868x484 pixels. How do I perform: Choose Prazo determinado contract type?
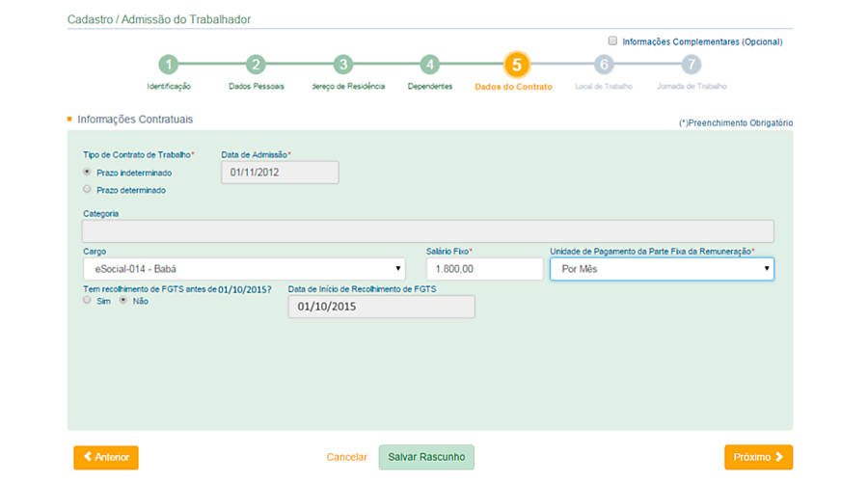coord(88,190)
